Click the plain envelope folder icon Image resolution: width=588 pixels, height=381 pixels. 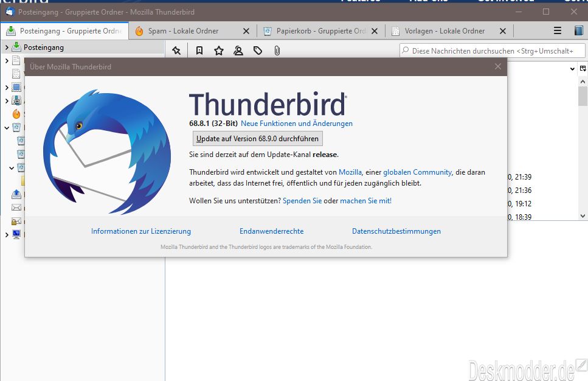[16, 208]
